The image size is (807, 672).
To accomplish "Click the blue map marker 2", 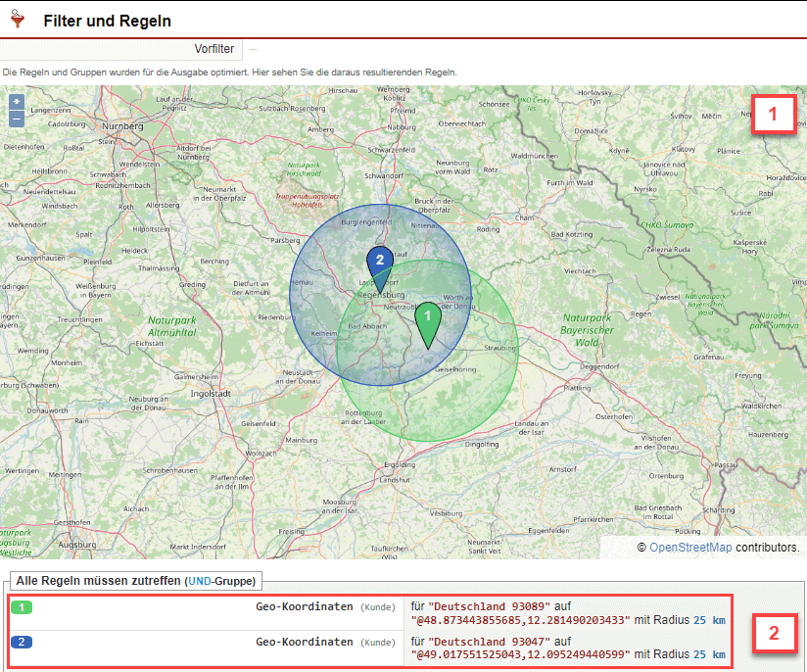I will coord(380,262).
